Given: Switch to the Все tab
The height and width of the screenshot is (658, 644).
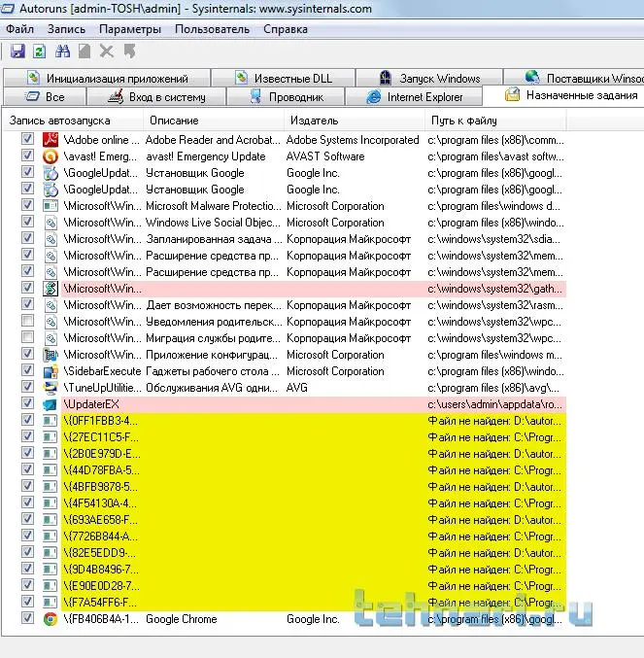Looking at the screenshot, I should [45, 97].
